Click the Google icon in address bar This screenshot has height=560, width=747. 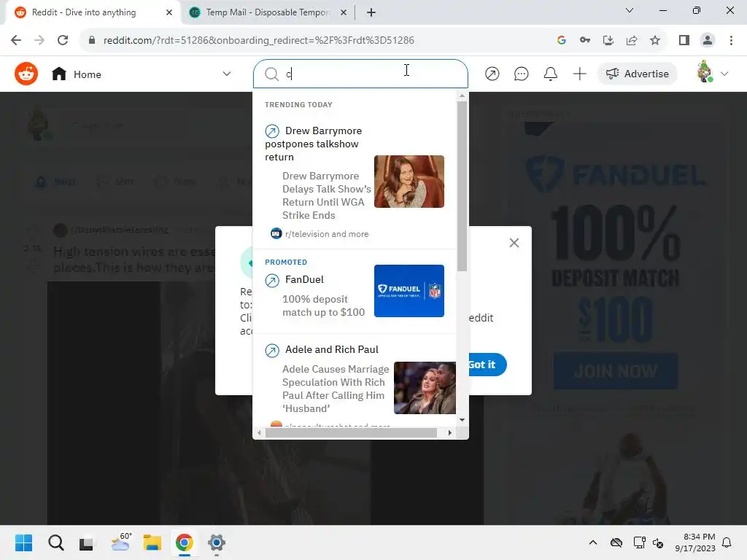tap(562, 40)
